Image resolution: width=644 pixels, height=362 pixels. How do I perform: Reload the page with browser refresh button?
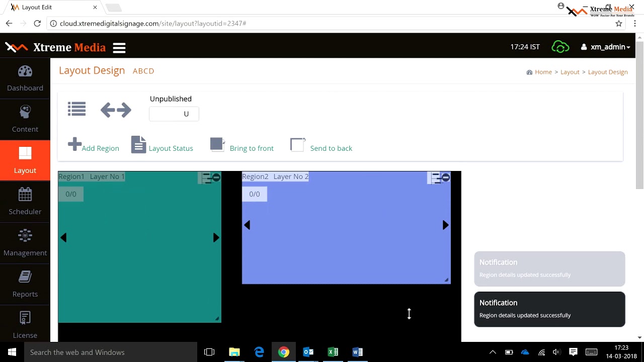(x=37, y=24)
